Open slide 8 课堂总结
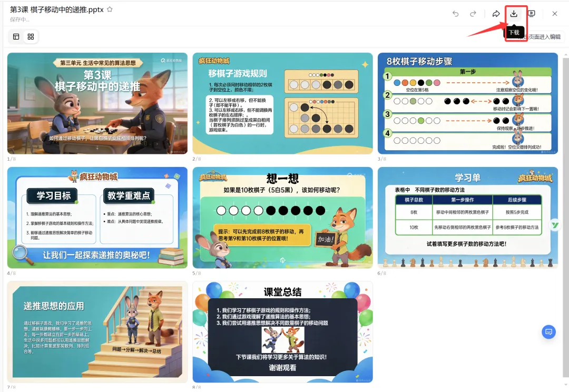Image resolution: width=569 pixels, height=392 pixels. [282, 332]
